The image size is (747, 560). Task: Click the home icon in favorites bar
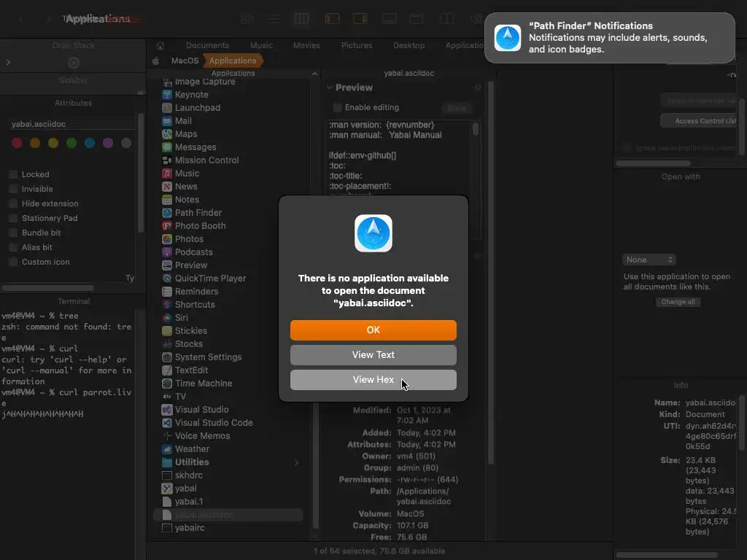[160, 46]
